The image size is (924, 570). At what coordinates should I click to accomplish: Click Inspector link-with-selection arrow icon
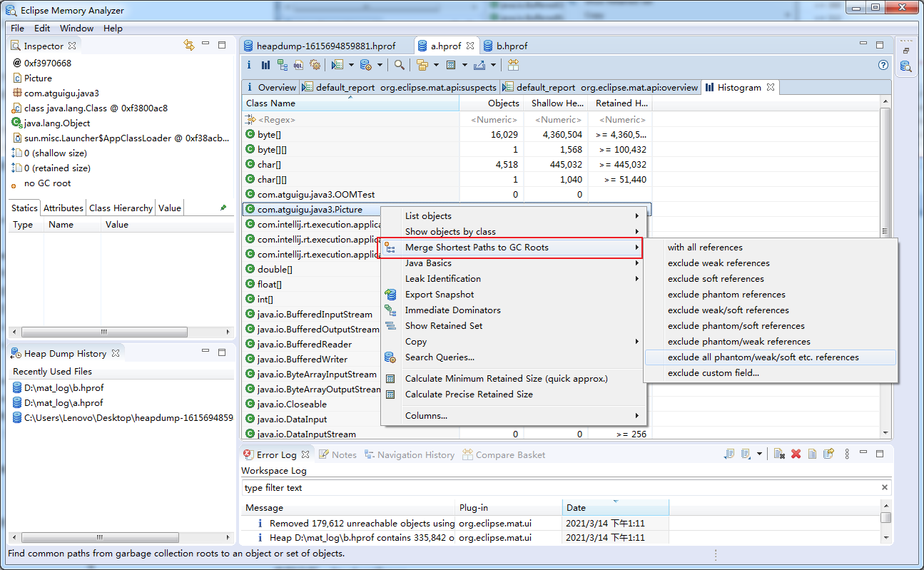(188, 45)
